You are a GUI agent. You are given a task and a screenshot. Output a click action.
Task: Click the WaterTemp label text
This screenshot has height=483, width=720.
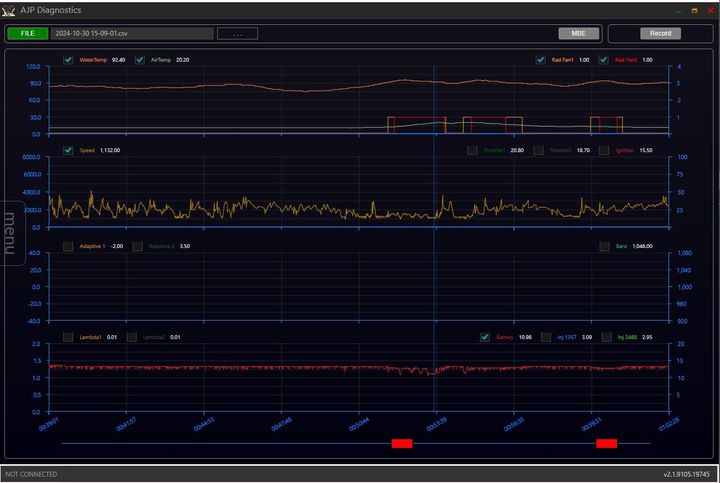pyautogui.click(x=93, y=60)
